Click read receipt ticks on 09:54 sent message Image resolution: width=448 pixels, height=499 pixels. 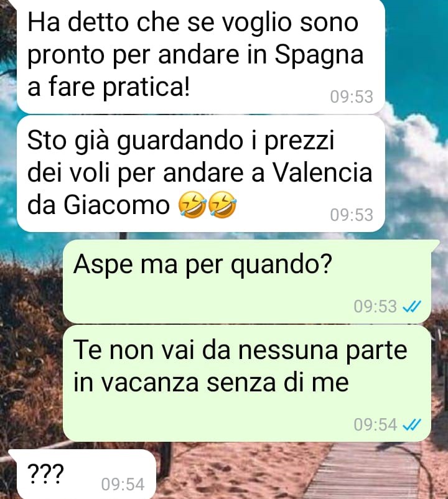click(x=412, y=424)
